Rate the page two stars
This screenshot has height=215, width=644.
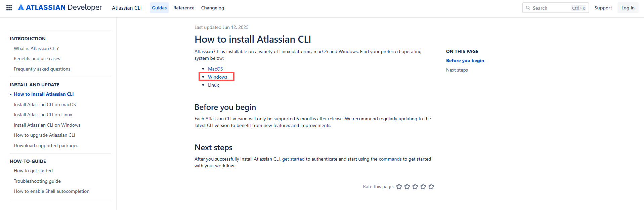pos(407,186)
